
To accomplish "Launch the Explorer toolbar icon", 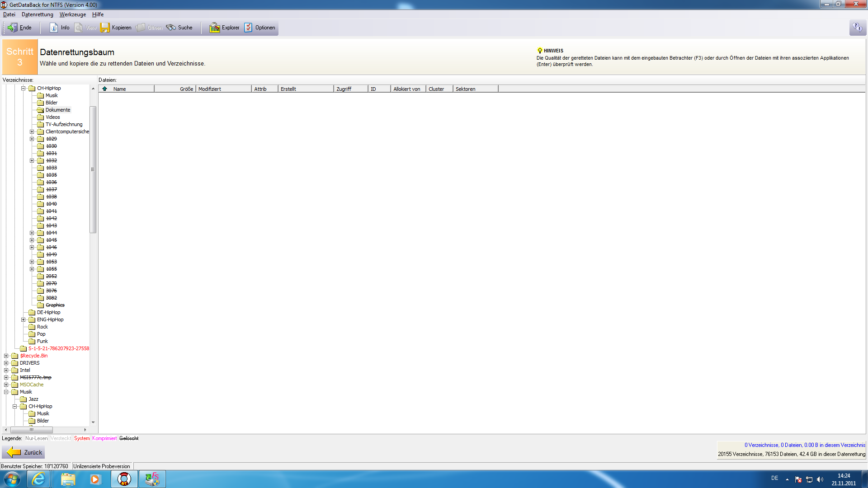I will (214, 28).
